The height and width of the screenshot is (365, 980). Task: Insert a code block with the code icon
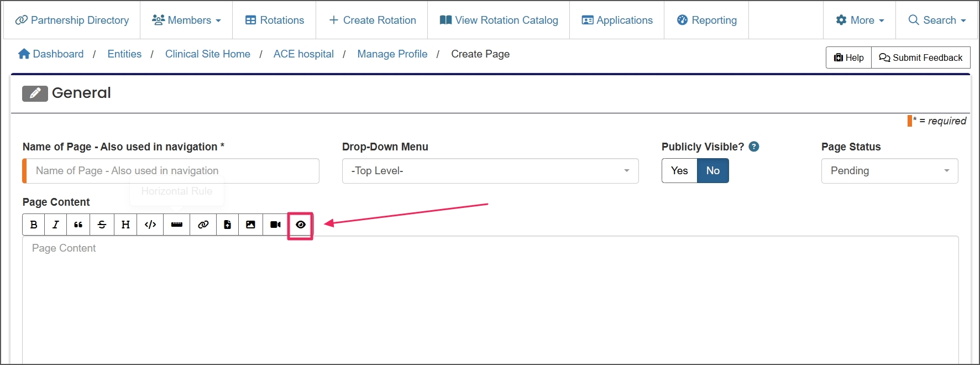(150, 225)
